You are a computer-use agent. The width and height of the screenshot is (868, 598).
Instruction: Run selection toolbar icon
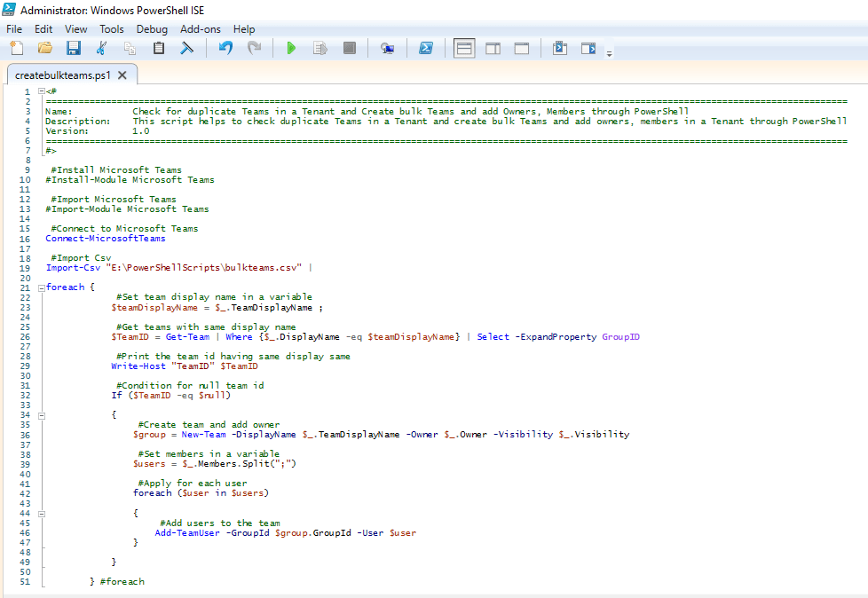[x=320, y=48]
